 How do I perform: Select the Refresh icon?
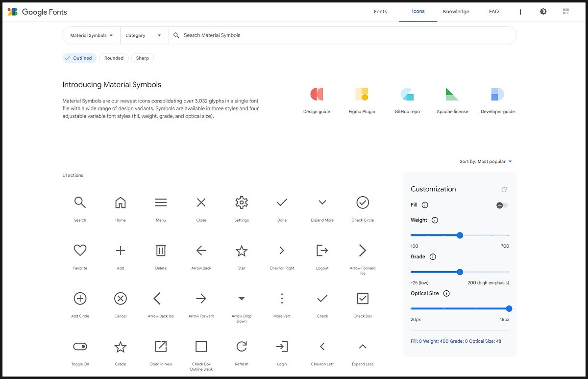(242, 347)
